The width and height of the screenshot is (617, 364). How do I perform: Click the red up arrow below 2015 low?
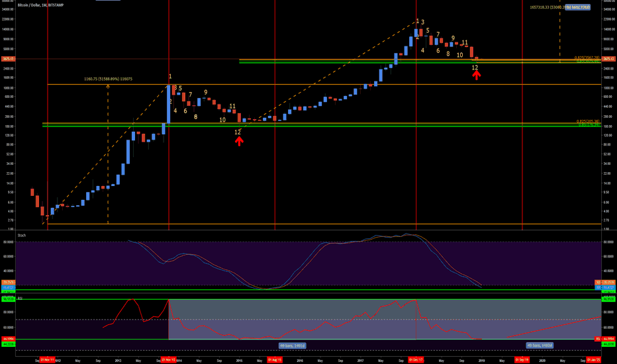[x=239, y=141]
